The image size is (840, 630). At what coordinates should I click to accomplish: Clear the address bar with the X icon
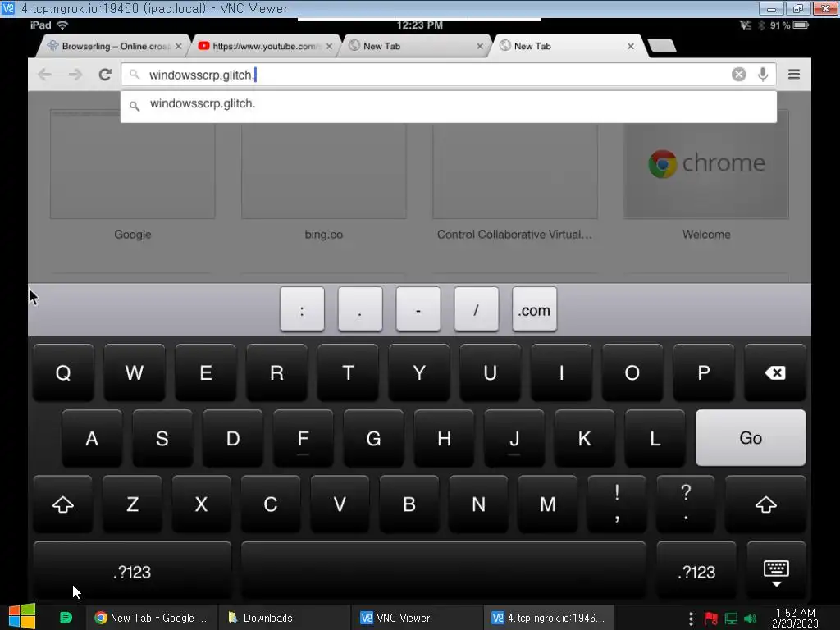pos(739,75)
